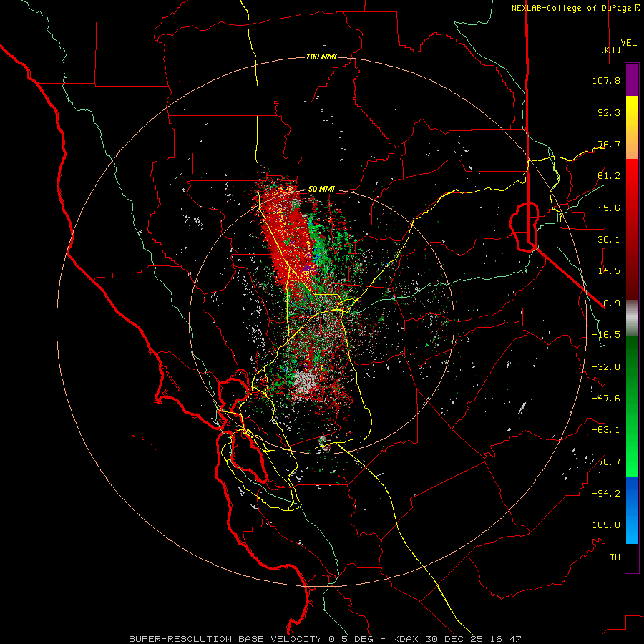Select the -94.2 scale value
Screen dimensions: 644x644
[x=606, y=494]
